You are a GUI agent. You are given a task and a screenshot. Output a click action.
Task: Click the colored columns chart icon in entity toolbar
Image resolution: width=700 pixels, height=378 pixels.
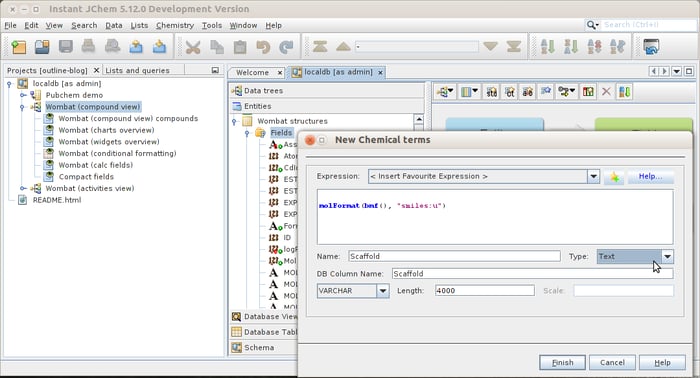[x=588, y=92]
